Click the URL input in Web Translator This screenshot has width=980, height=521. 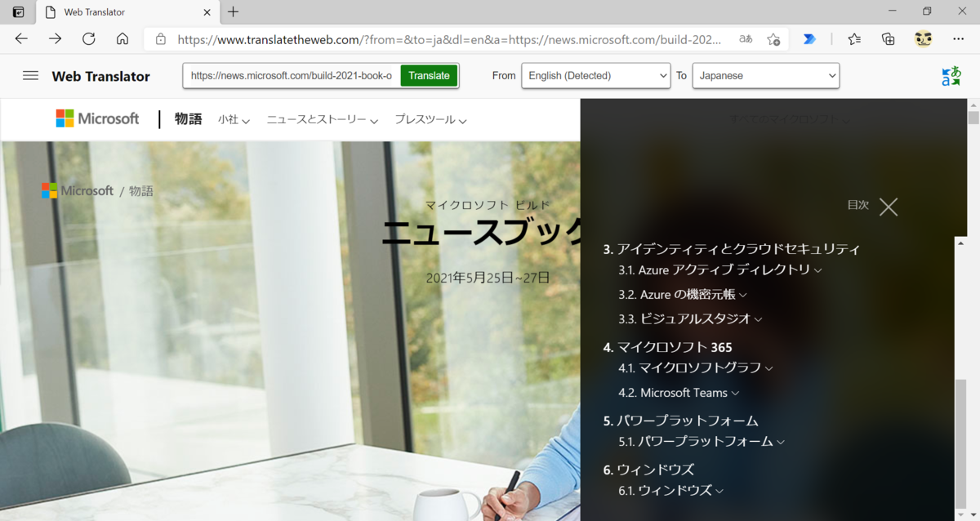[292, 76]
